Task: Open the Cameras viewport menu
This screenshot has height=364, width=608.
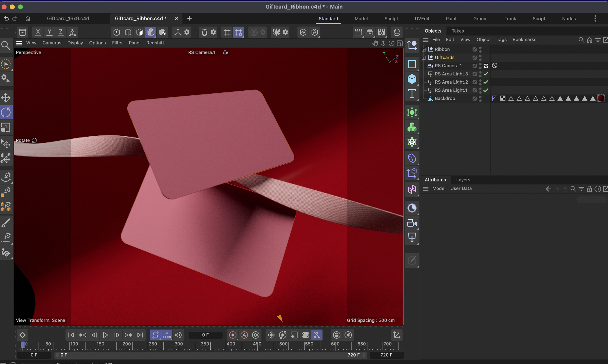Action: click(x=52, y=43)
